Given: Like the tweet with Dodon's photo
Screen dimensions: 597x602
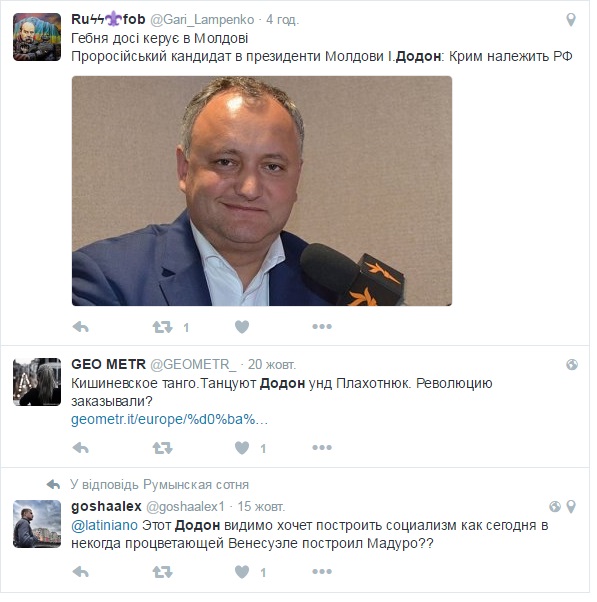Looking at the screenshot, I should 242,327.
